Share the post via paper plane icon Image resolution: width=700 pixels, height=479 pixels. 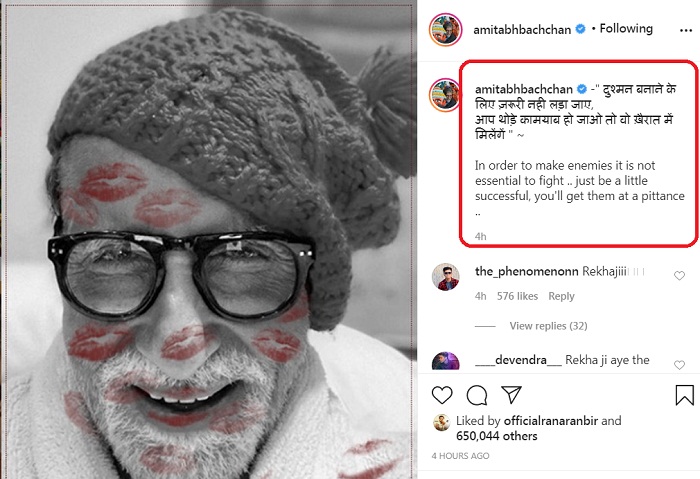click(x=511, y=395)
